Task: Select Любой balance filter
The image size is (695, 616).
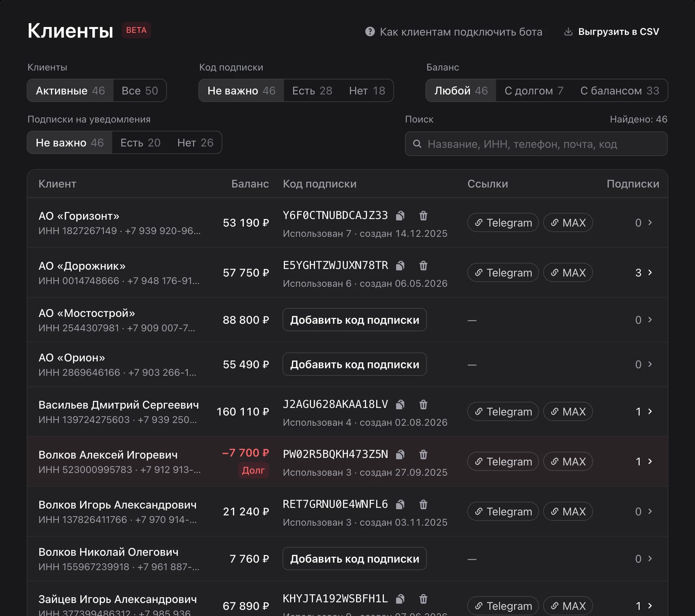Action: coord(461,91)
